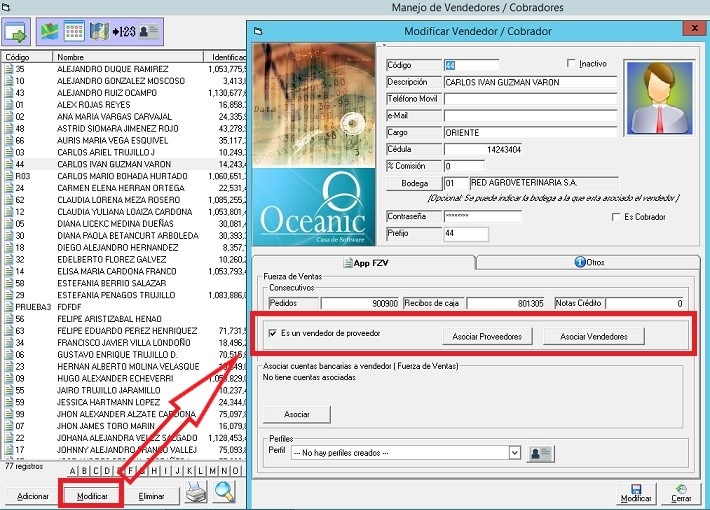
Task: Expand the Perfil dropdown list
Action: tap(514, 453)
